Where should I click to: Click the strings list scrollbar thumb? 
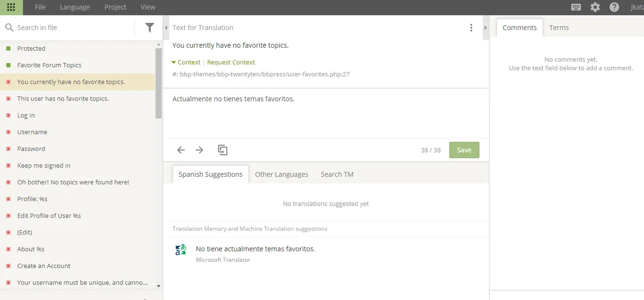[159, 83]
